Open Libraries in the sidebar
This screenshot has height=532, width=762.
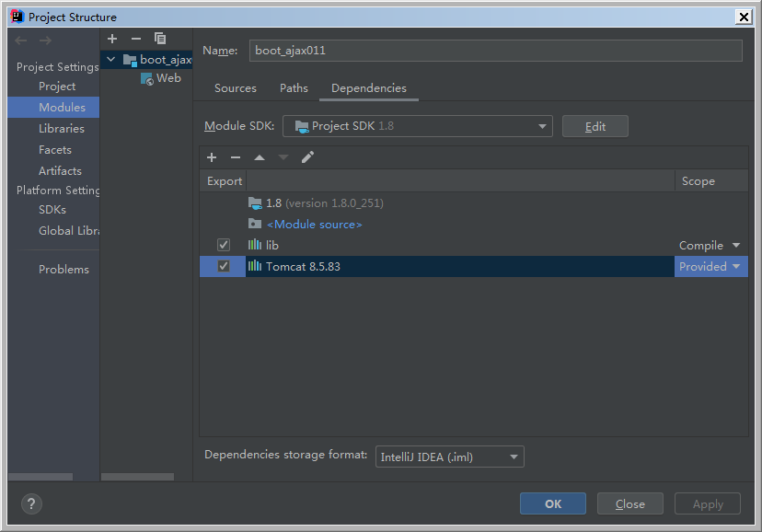tap(62, 129)
